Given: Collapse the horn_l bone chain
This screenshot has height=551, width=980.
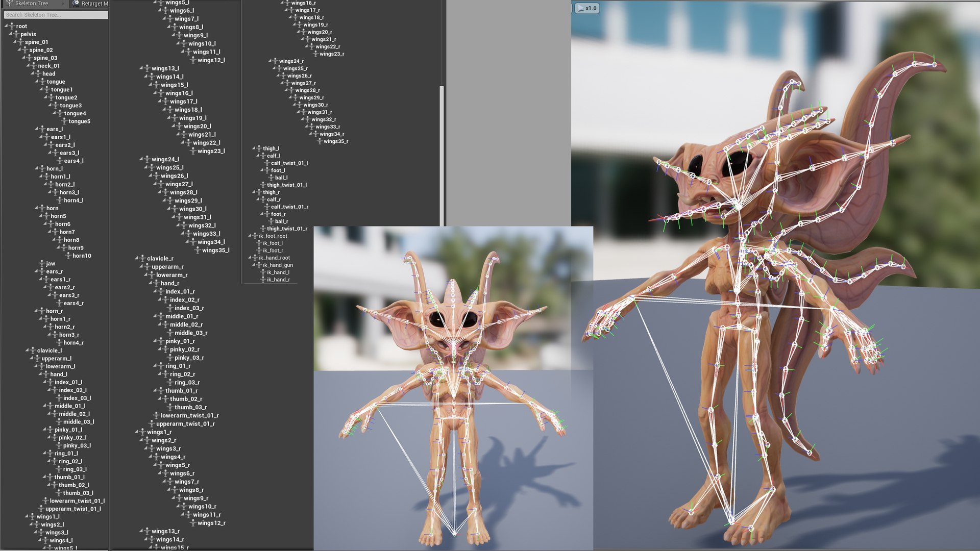Looking at the screenshot, I should point(36,168).
